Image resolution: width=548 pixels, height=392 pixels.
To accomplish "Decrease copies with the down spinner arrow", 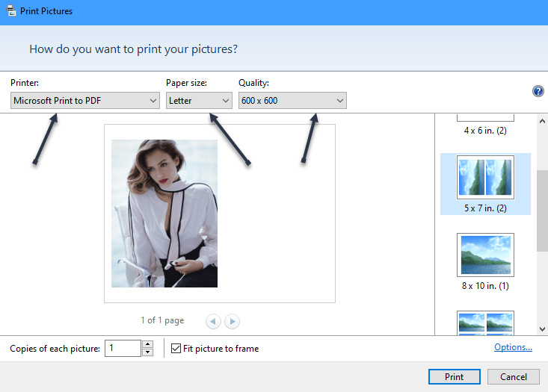I will (147, 352).
